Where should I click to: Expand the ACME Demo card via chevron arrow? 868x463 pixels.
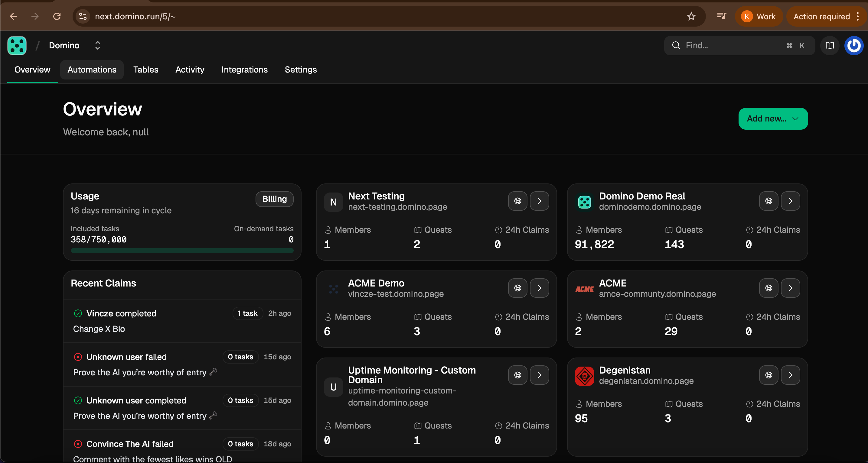click(539, 288)
